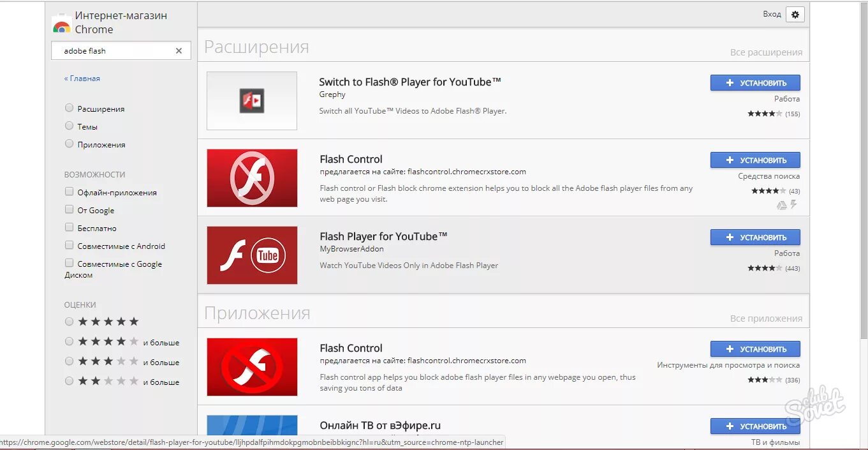Click the Средства поиска category label
This screenshot has height=450, width=868.
pyautogui.click(x=769, y=176)
